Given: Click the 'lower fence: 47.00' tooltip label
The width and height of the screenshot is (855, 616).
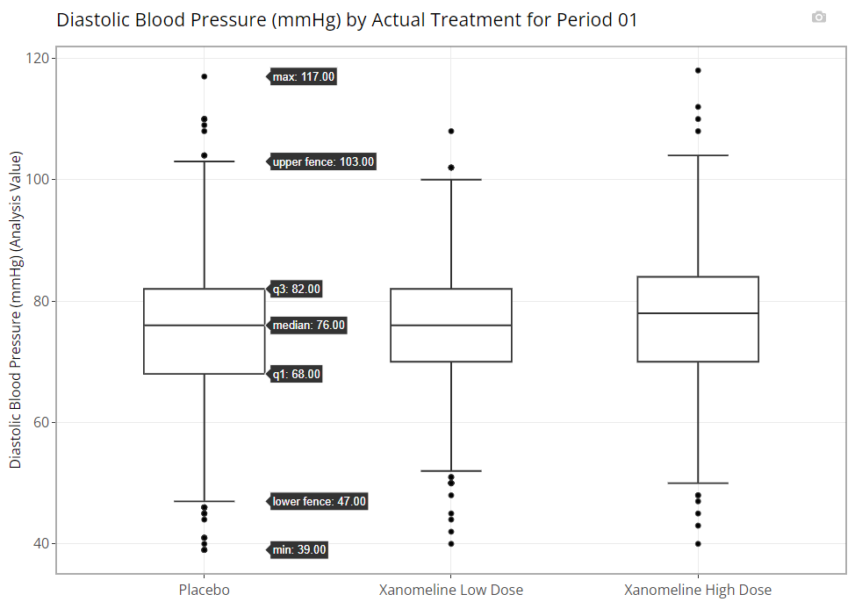Looking at the screenshot, I should [x=317, y=502].
